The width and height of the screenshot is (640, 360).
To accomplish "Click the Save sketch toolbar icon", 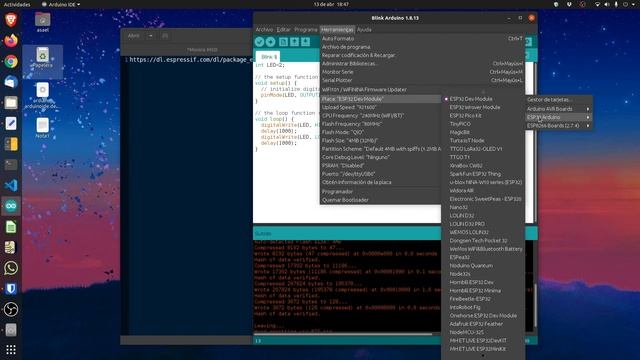I will 305,42.
